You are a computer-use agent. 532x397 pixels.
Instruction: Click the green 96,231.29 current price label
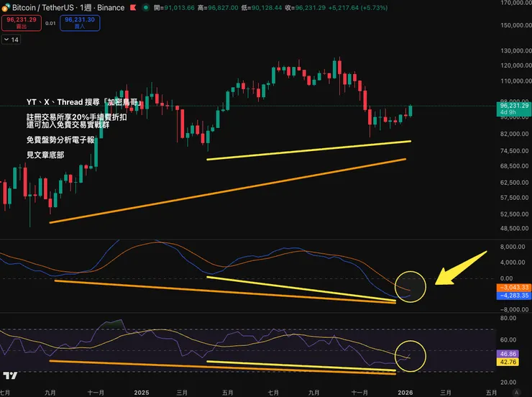[x=514, y=109]
